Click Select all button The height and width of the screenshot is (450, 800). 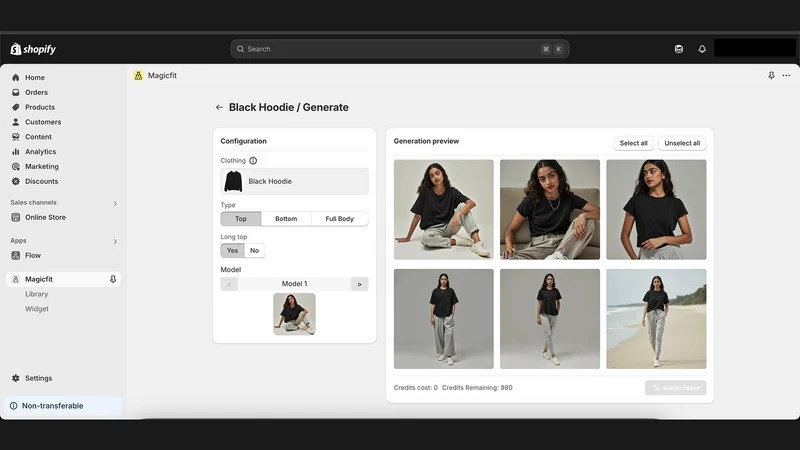coord(634,143)
